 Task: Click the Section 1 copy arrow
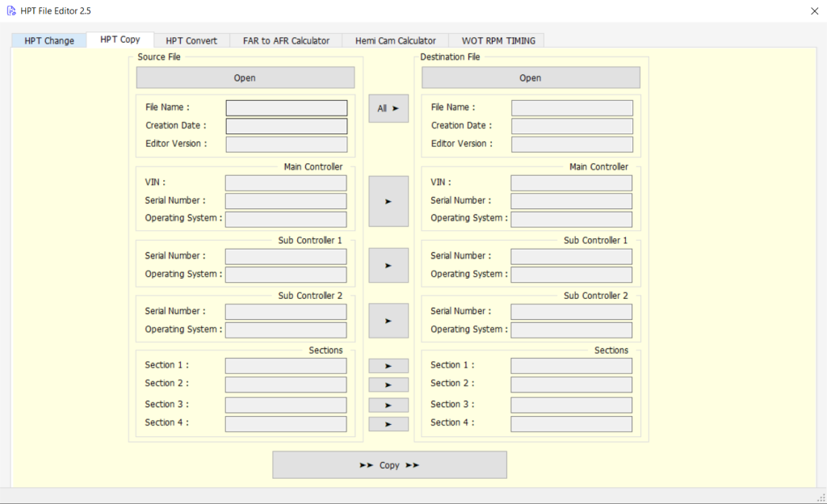388,365
